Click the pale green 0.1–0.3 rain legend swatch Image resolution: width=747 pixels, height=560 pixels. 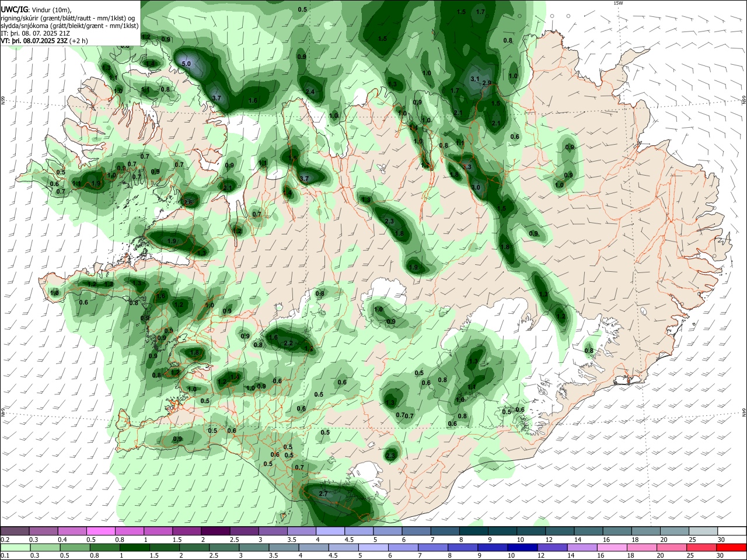(x=15, y=547)
